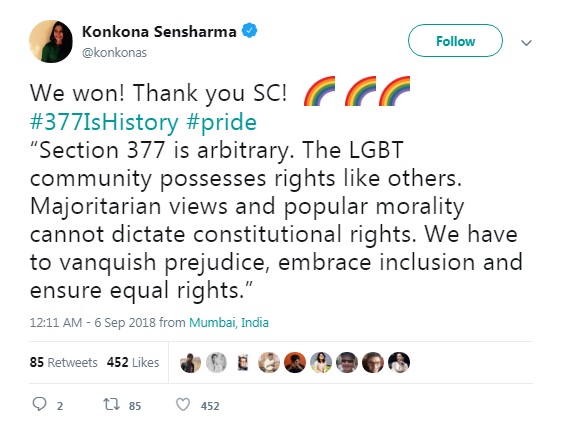Viewport: 561px width, 433px height.
Task: Click the retweet arrows icon
Action: [112, 405]
